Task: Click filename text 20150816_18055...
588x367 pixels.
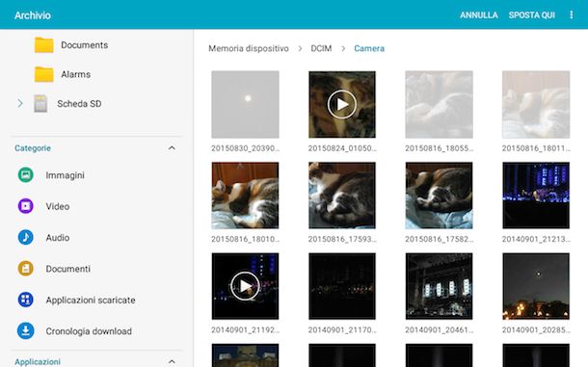Action: coord(439,148)
